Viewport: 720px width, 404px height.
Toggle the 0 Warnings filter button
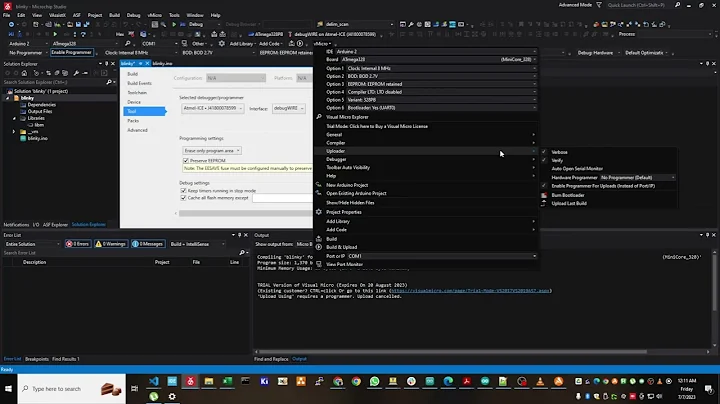(x=111, y=244)
